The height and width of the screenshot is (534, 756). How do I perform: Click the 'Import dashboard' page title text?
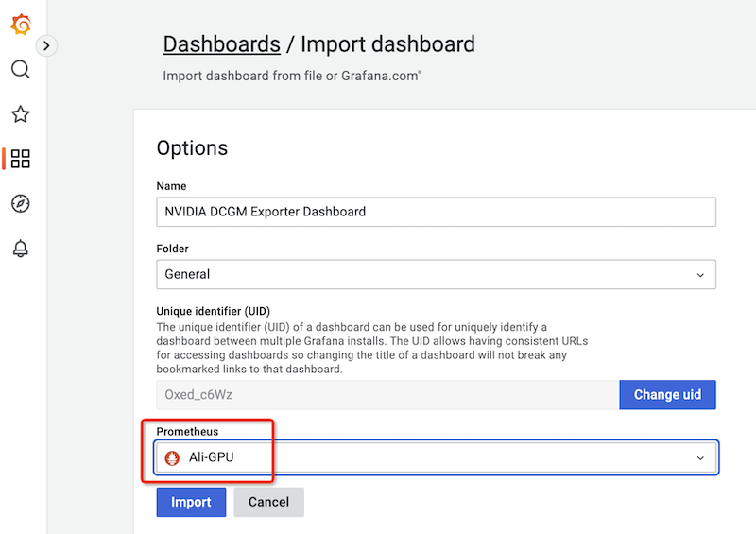pos(387,44)
